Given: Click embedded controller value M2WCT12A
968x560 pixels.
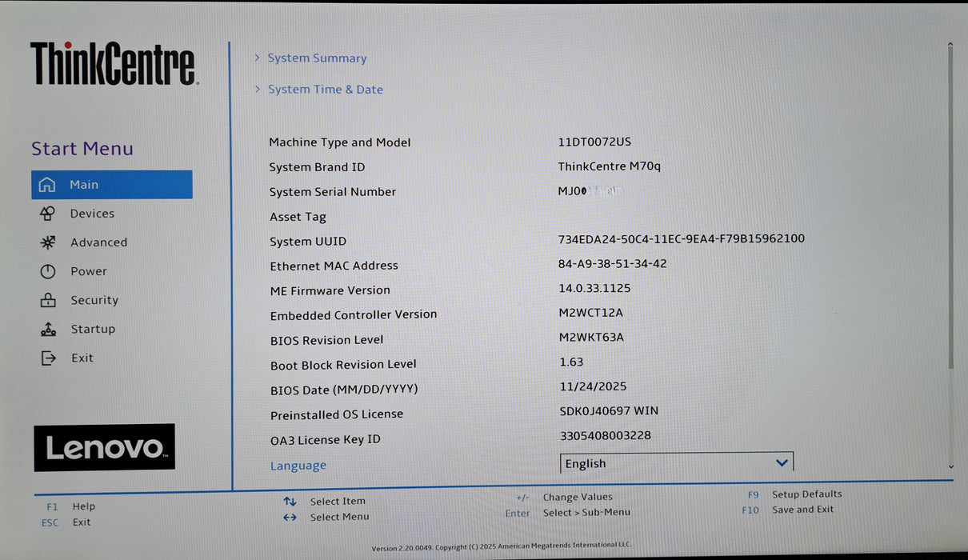Looking at the screenshot, I should 591,313.
